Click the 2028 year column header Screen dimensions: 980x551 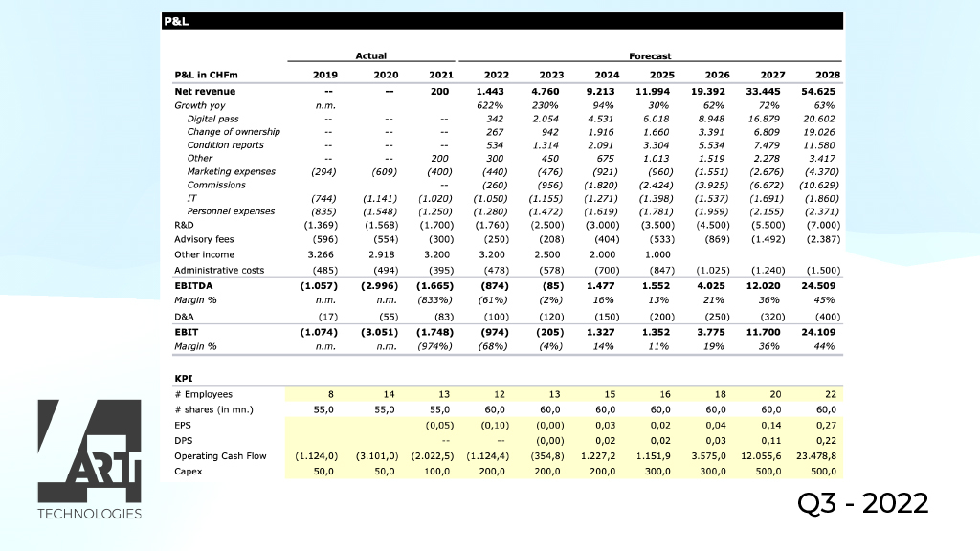coord(828,75)
